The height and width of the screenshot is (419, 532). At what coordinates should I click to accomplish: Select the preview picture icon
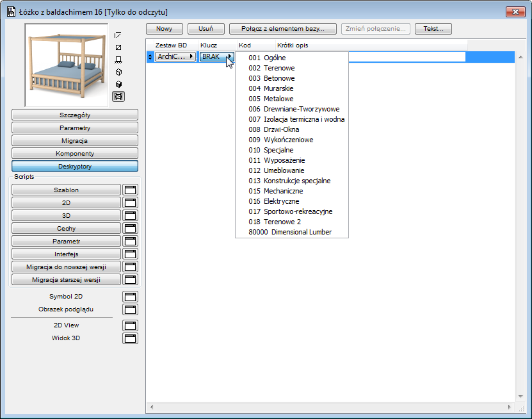118,97
